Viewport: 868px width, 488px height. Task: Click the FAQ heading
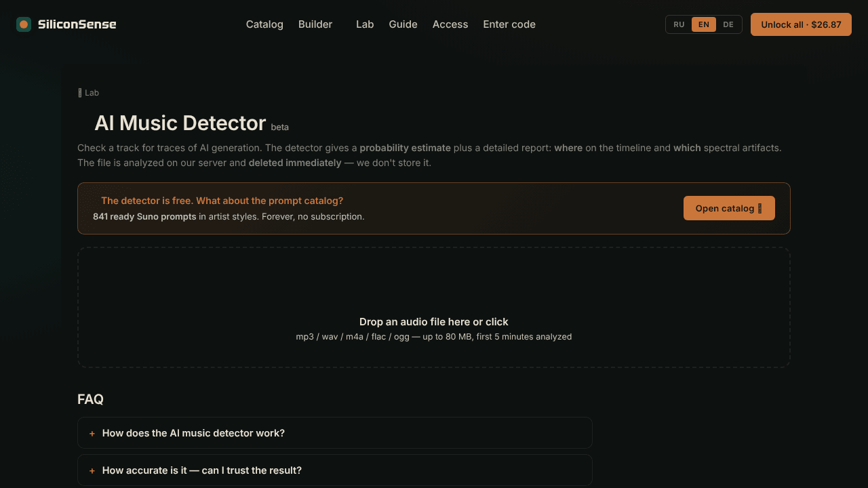90,399
